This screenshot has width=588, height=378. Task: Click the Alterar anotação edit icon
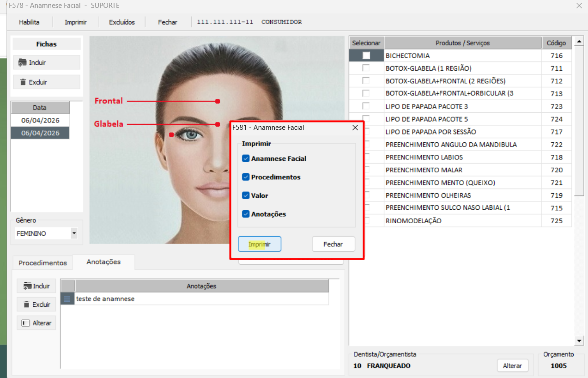[x=26, y=323]
